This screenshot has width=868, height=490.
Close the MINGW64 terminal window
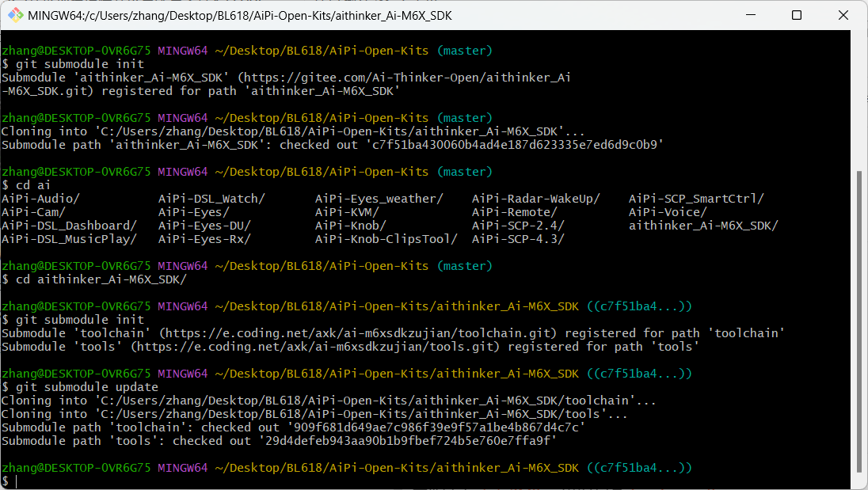pos(843,15)
